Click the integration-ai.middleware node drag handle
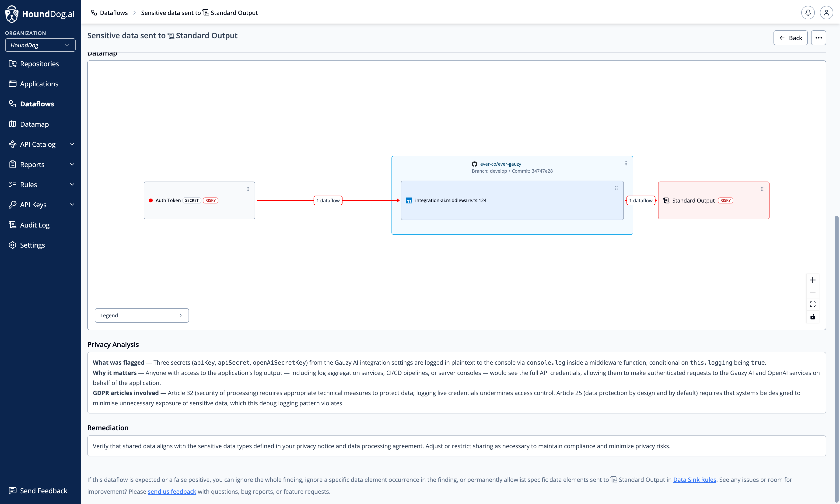Viewport: 840px width, 504px height. pos(616,188)
